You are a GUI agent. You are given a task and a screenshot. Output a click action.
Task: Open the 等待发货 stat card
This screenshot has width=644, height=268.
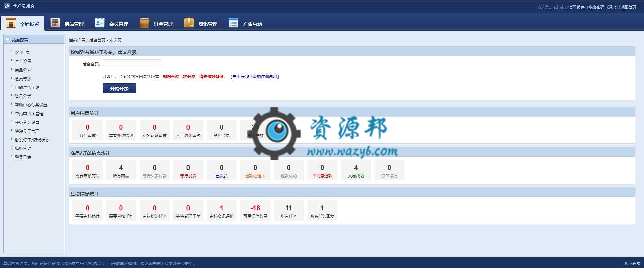point(188,170)
